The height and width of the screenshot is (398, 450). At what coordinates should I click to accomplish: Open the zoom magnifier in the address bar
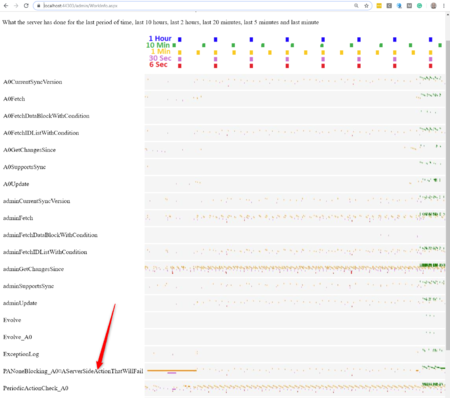tap(356, 6)
